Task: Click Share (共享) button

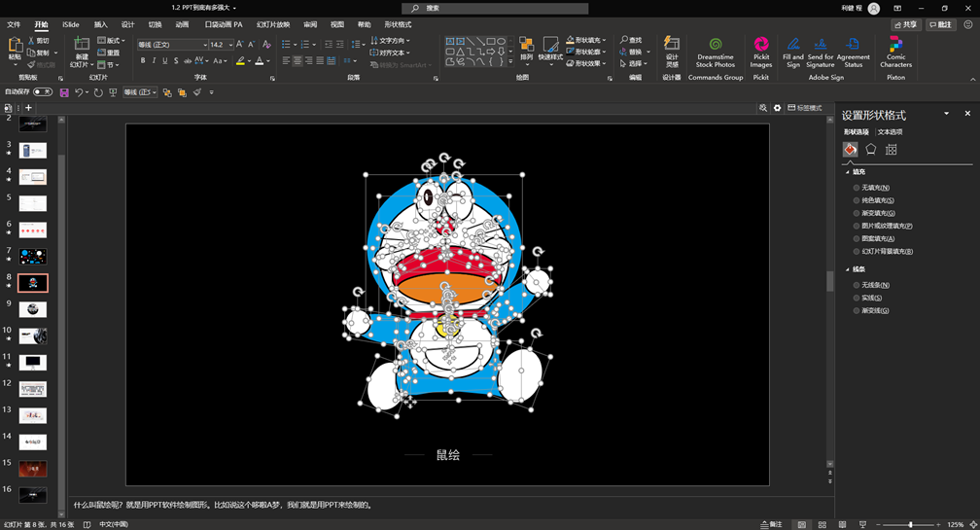Action: pos(906,24)
